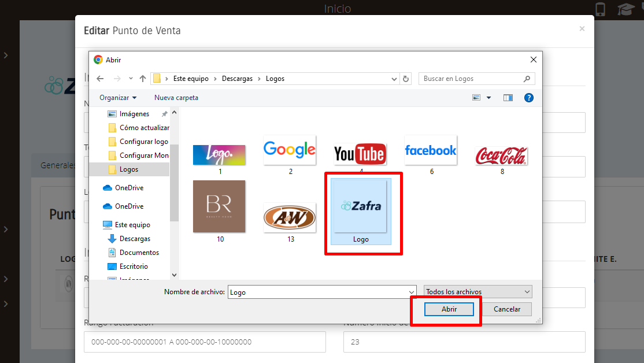Click the Rango facturación field
The height and width of the screenshot is (363, 644).
(205, 342)
